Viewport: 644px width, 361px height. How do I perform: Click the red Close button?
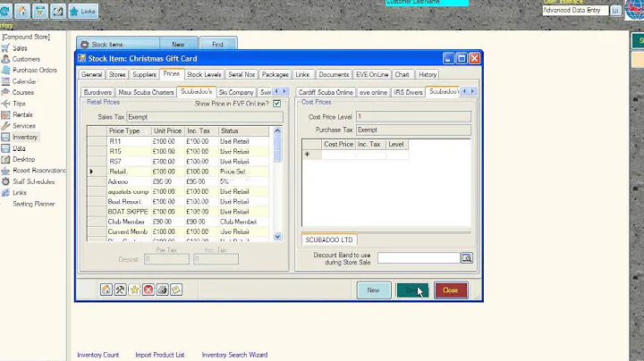(x=451, y=290)
